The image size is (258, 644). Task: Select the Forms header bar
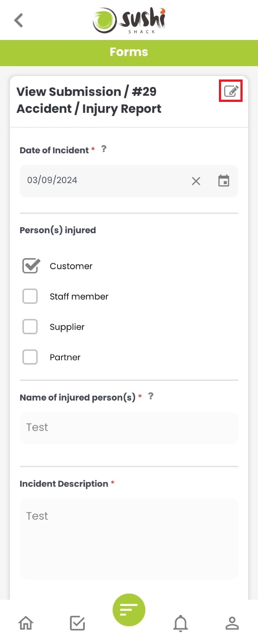pyautogui.click(x=129, y=53)
